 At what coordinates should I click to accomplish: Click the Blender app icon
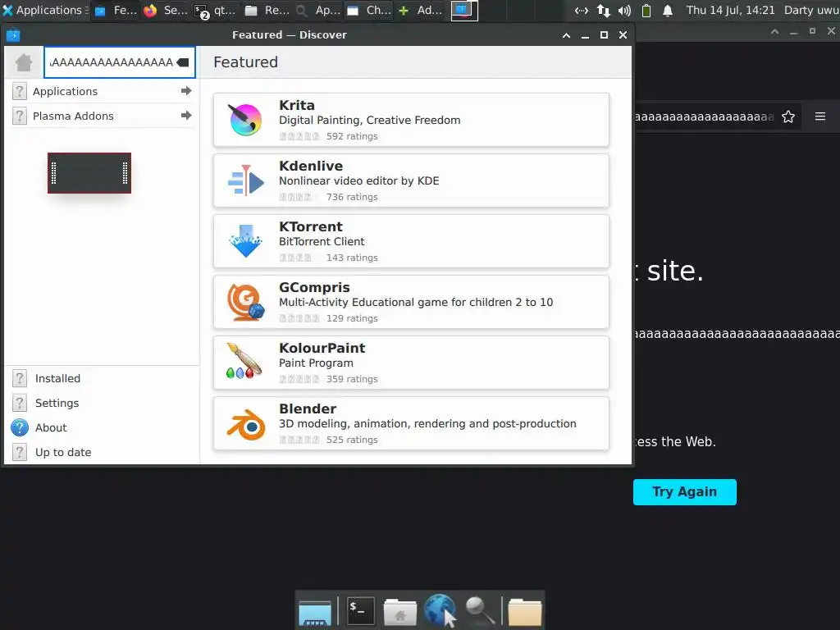pos(246,424)
